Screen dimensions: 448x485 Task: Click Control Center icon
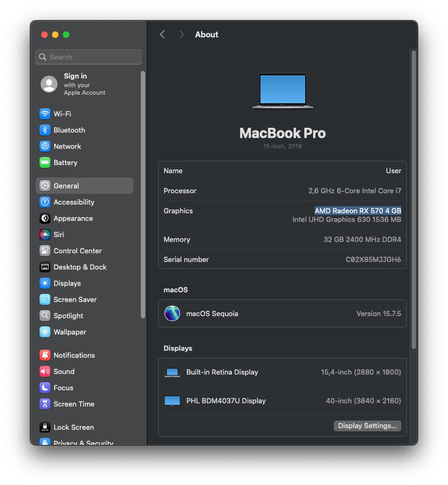click(45, 251)
